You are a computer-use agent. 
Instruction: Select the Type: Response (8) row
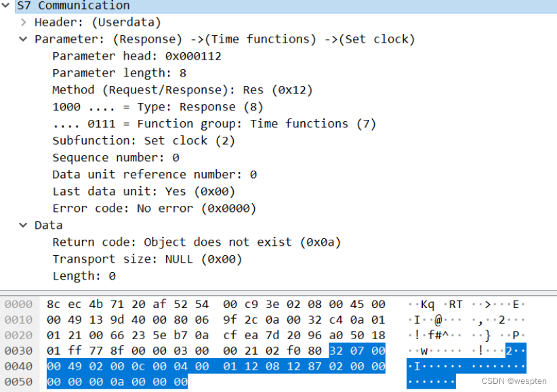tap(157, 107)
